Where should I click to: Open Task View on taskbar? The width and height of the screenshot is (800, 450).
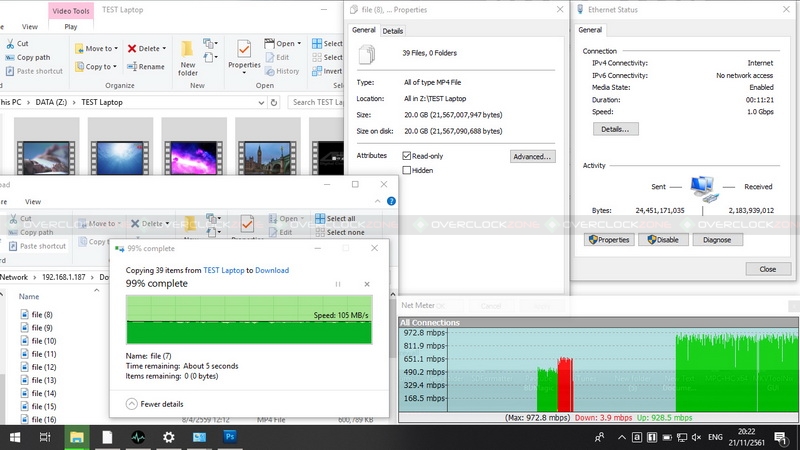45,437
